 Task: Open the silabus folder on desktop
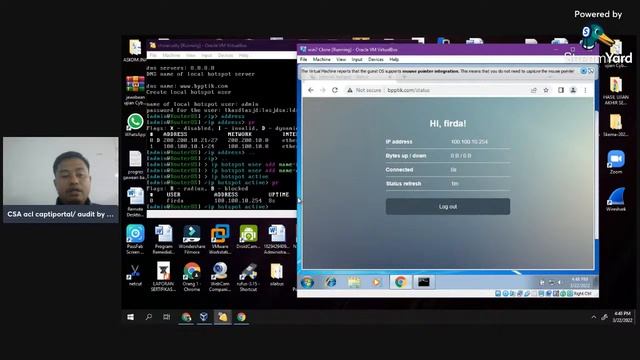pos(277,275)
